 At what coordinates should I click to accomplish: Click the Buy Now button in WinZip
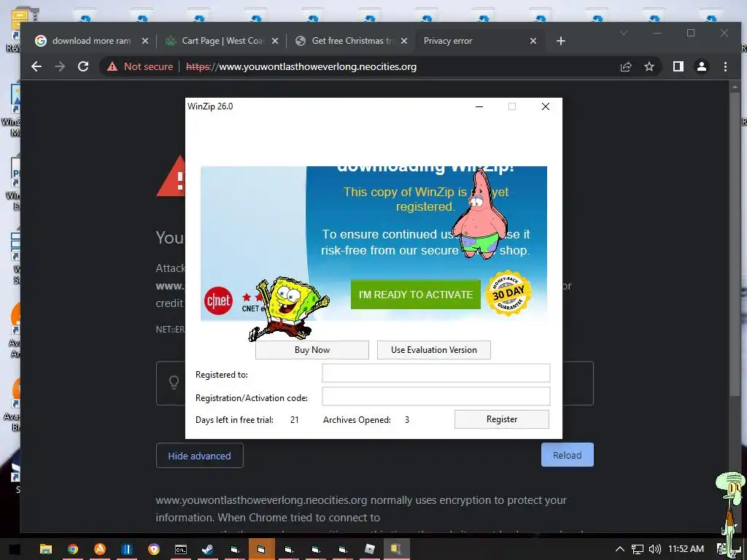[x=312, y=350]
